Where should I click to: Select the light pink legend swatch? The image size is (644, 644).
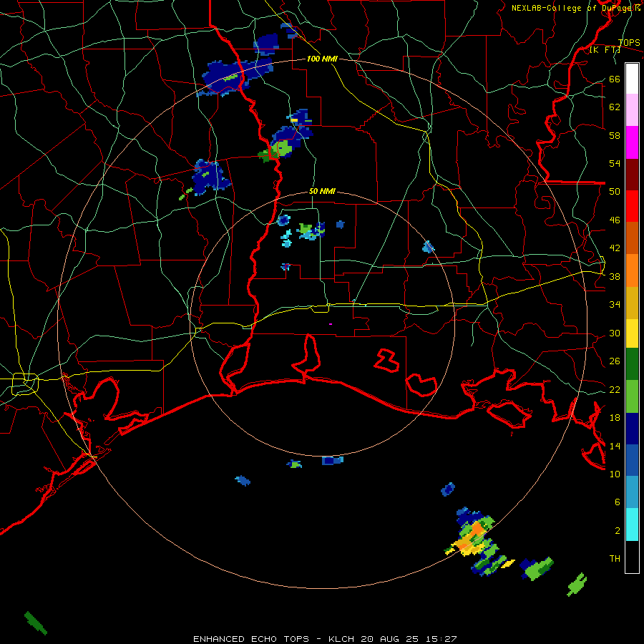(x=632, y=109)
